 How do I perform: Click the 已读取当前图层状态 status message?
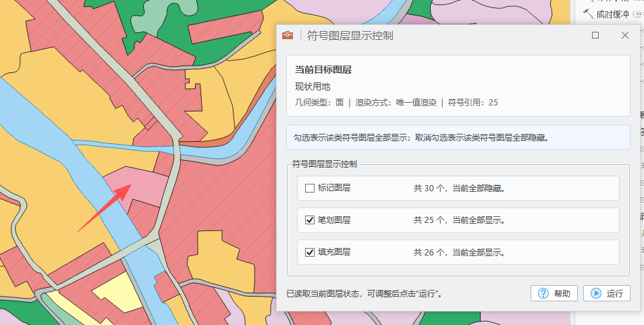[x=365, y=294]
